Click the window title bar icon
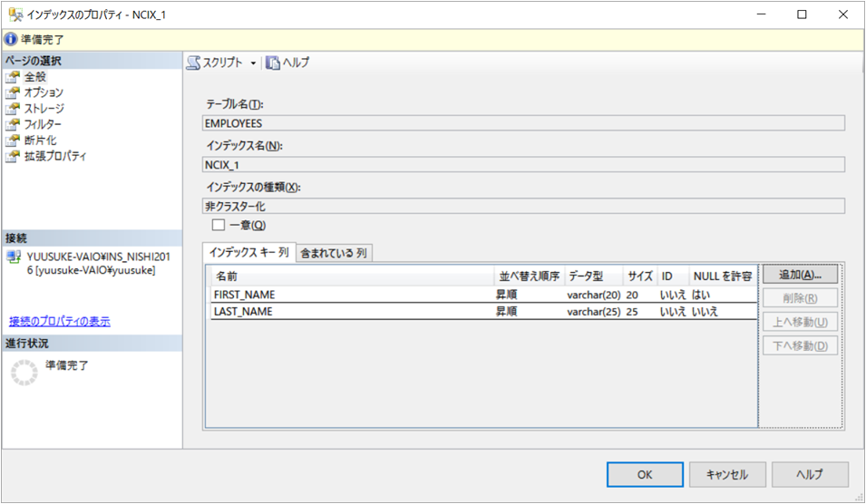866x504 pixels. coord(15,15)
